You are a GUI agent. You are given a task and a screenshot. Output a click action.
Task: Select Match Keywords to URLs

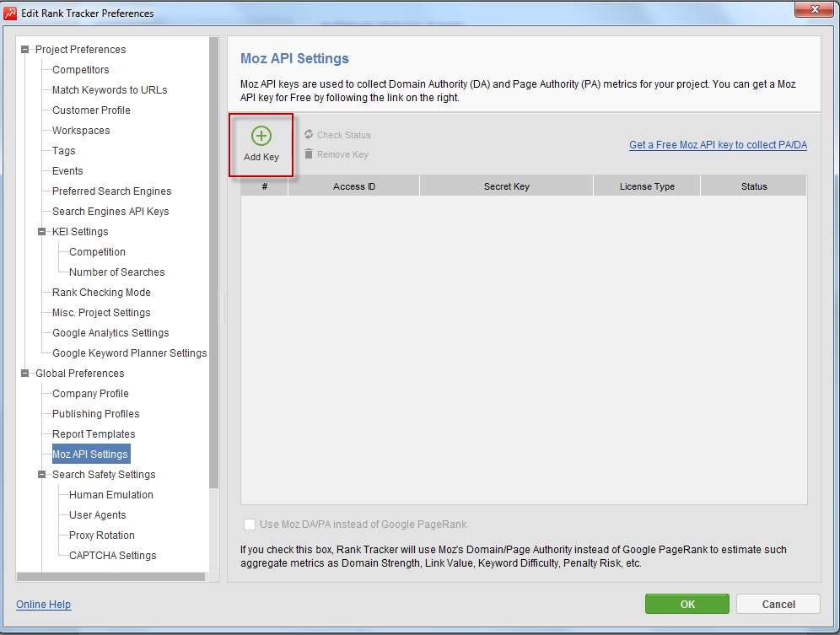click(x=110, y=90)
